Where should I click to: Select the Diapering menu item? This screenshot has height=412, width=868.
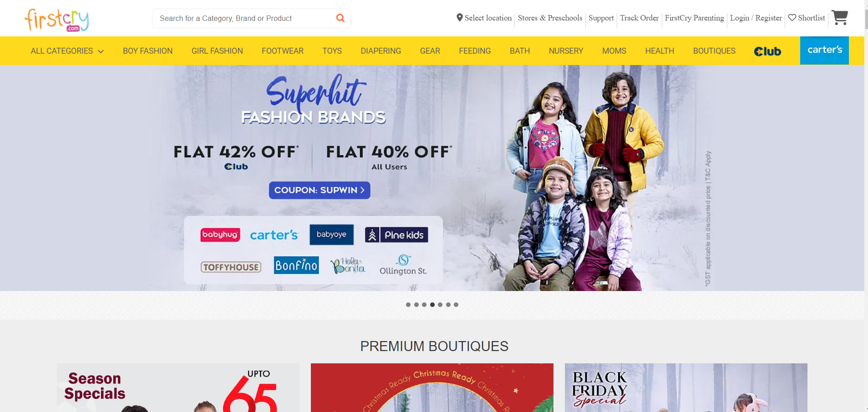click(381, 51)
